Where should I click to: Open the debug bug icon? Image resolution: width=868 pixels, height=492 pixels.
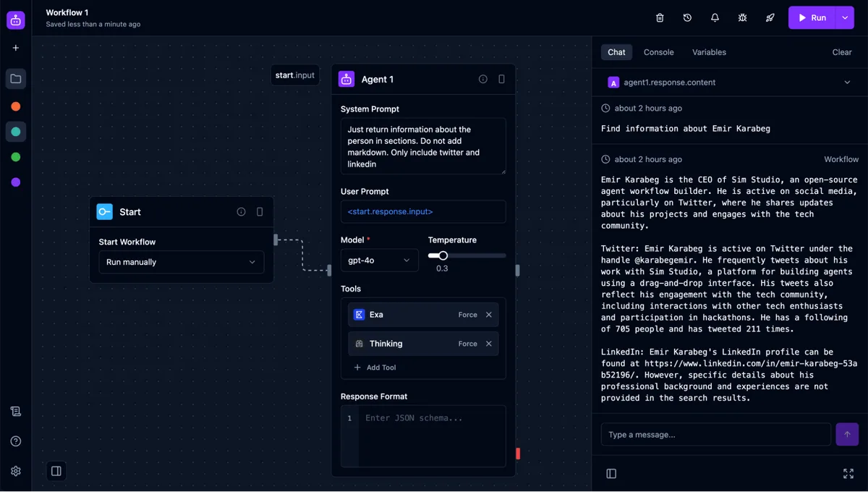[x=742, y=17]
